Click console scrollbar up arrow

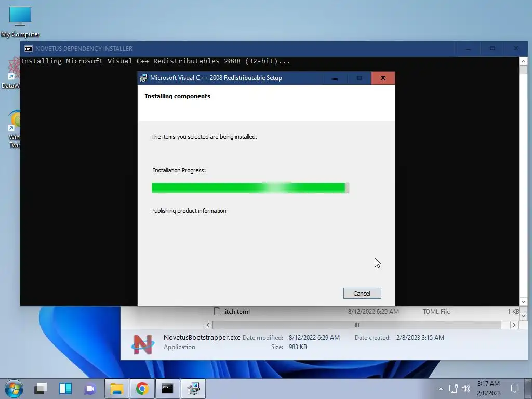tap(523, 61)
